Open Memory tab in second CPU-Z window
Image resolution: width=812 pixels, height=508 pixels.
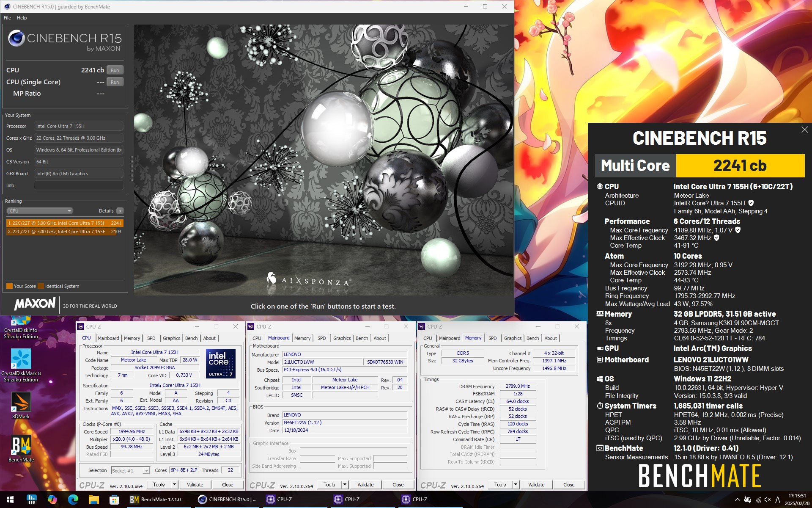coord(302,338)
